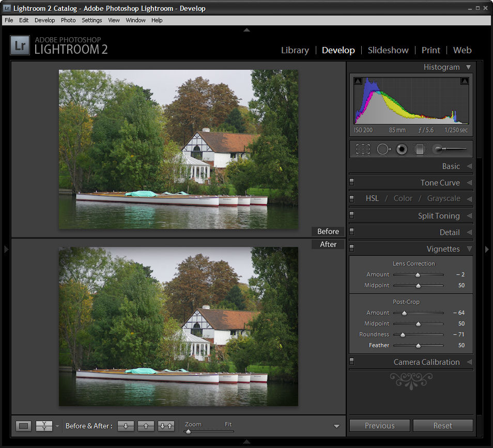Hide the top module picker panel
This screenshot has width=493, height=448.
(247, 30)
